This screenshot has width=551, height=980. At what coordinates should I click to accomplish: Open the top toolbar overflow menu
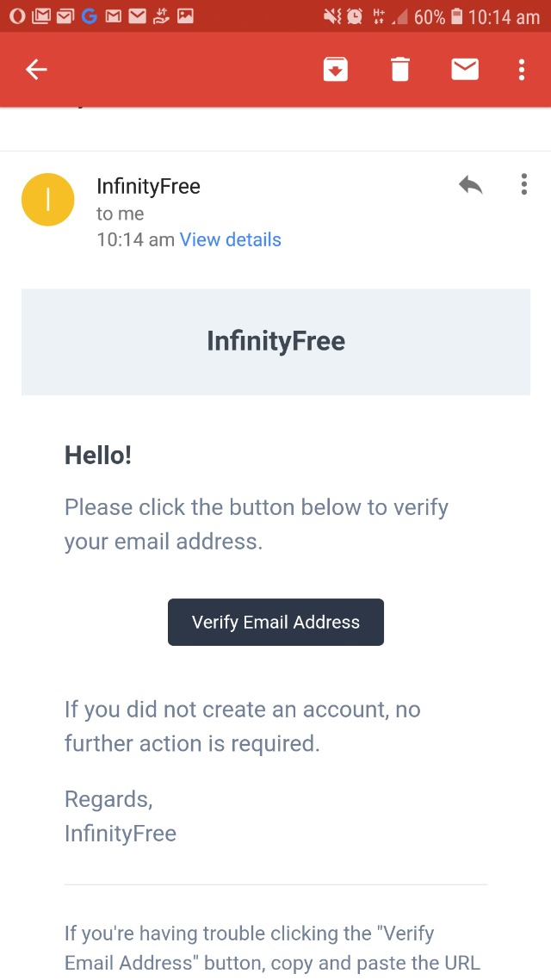522,70
